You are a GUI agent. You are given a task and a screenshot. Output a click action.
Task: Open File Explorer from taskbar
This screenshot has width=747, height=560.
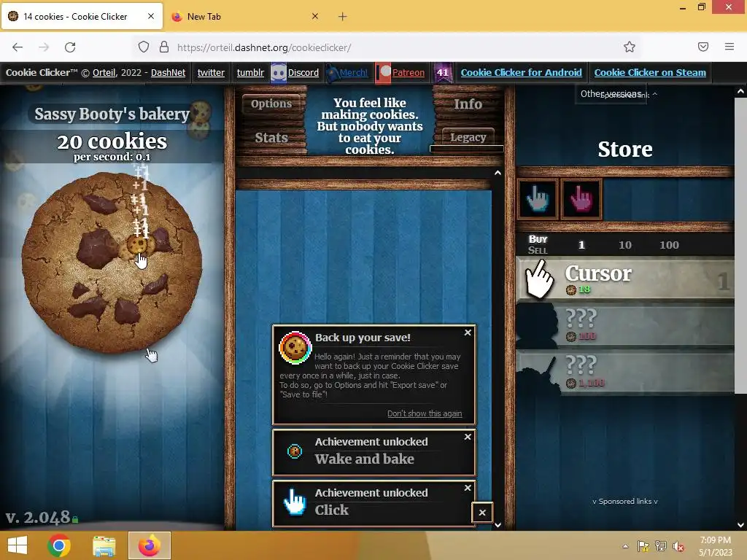point(104,545)
